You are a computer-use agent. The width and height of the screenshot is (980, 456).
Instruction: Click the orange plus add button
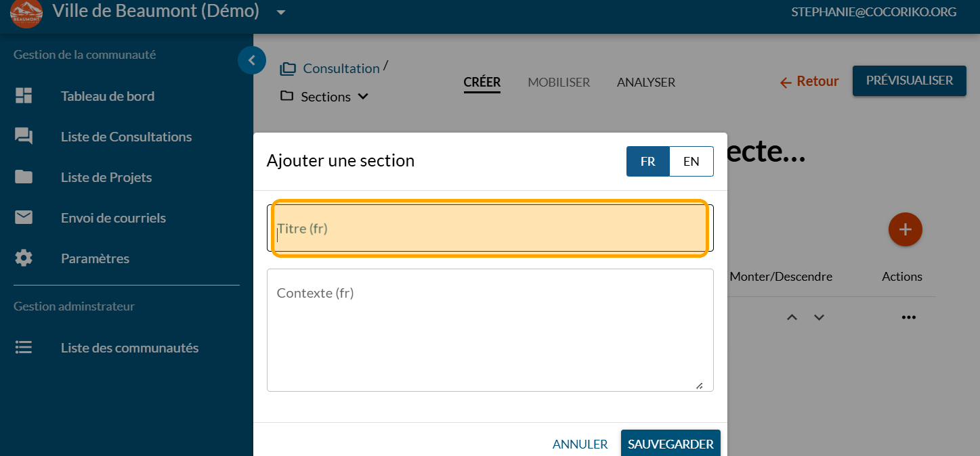tap(905, 229)
